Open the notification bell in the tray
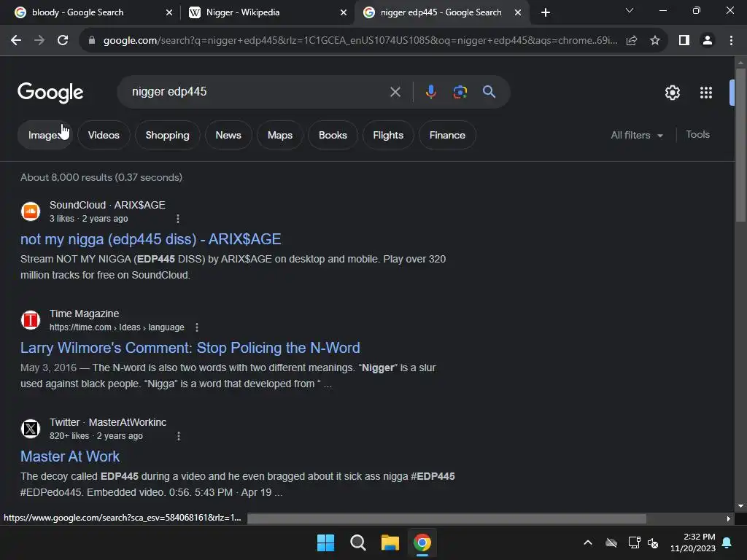 point(727,542)
